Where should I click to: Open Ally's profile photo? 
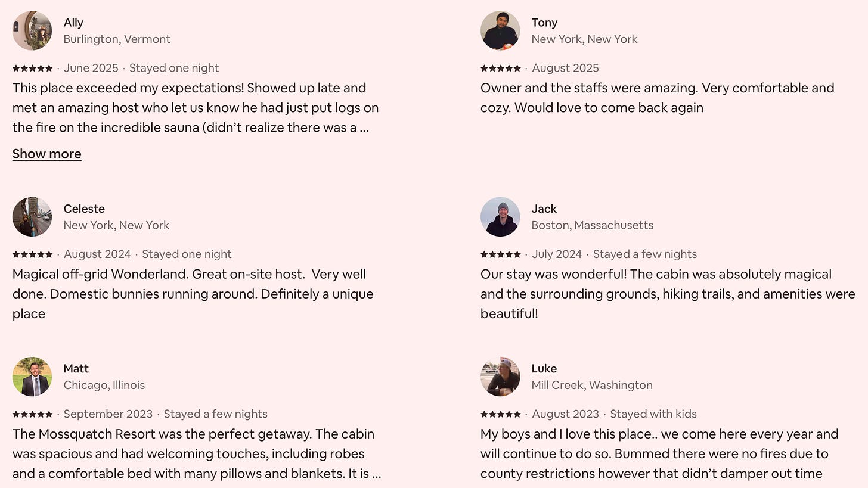coord(32,30)
